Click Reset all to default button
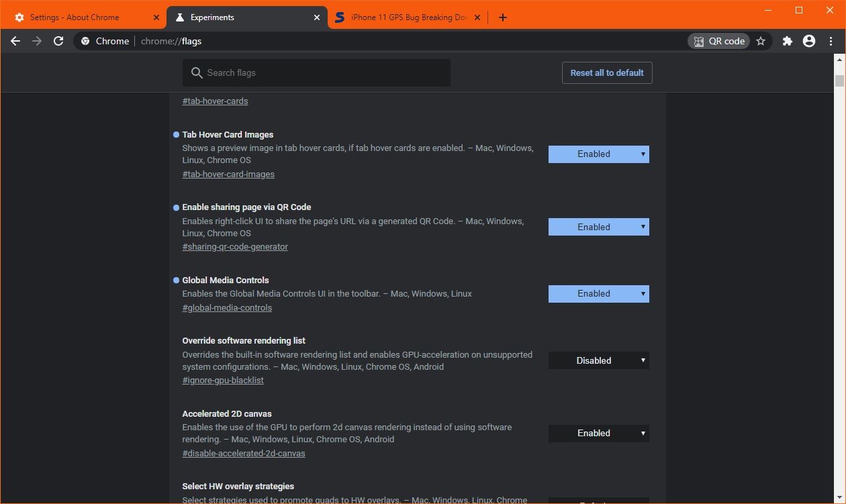 pyautogui.click(x=606, y=73)
